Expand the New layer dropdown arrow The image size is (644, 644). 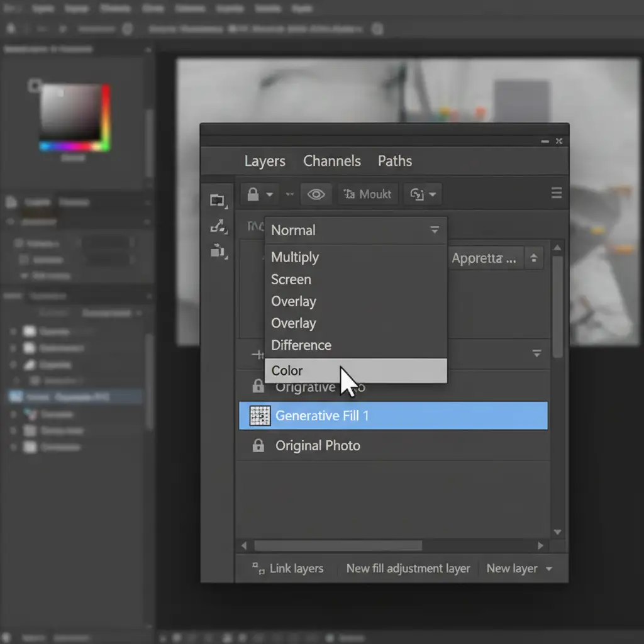point(548,569)
